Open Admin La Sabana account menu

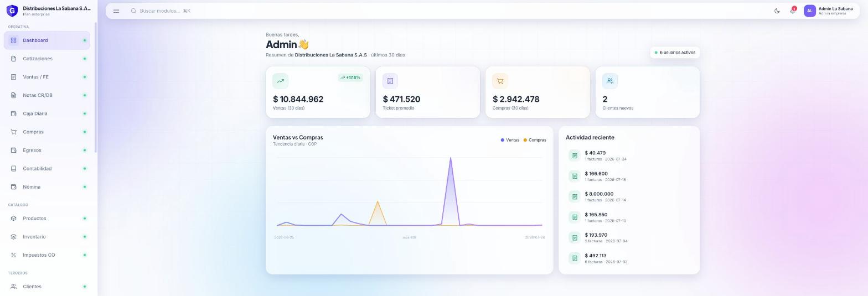(x=829, y=11)
